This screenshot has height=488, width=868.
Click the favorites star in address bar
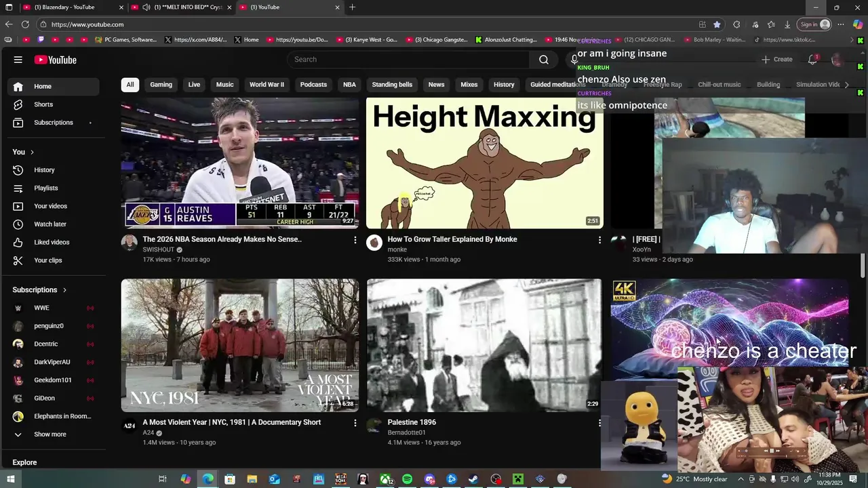[x=717, y=24]
